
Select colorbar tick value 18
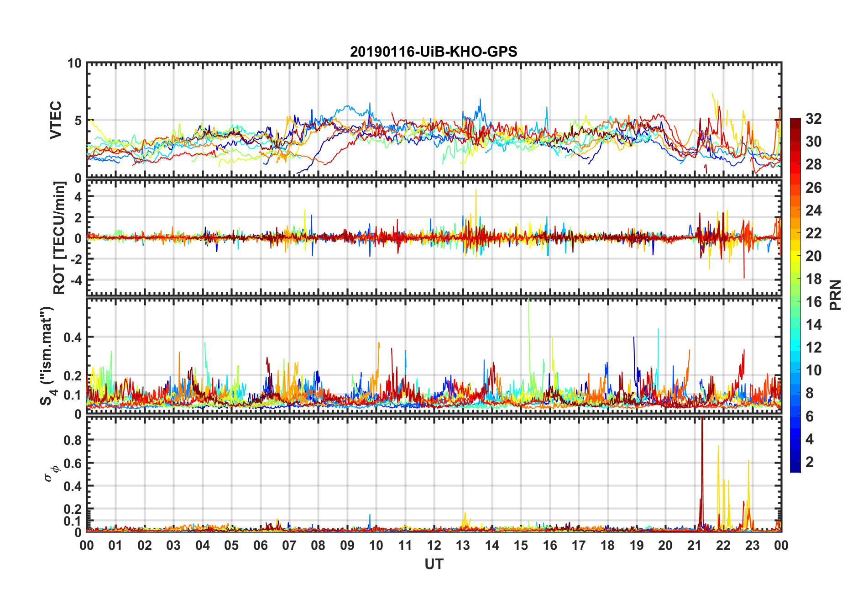click(814, 279)
